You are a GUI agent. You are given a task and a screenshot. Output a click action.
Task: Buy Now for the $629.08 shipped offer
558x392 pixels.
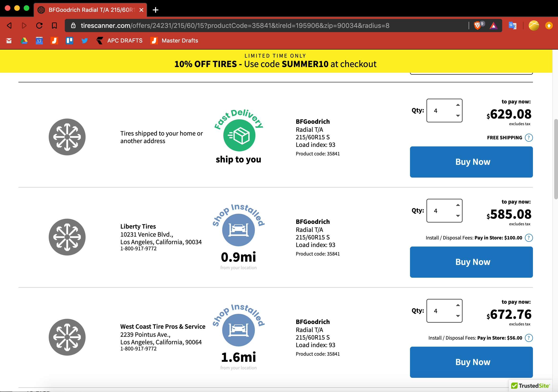471,162
